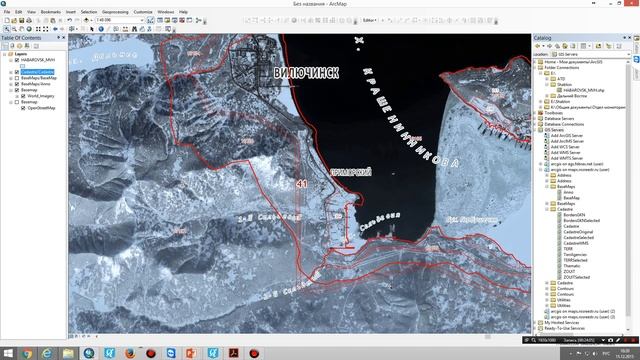
Task: Expand the Toolboxes node in Catalog
Action: (535, 113)
